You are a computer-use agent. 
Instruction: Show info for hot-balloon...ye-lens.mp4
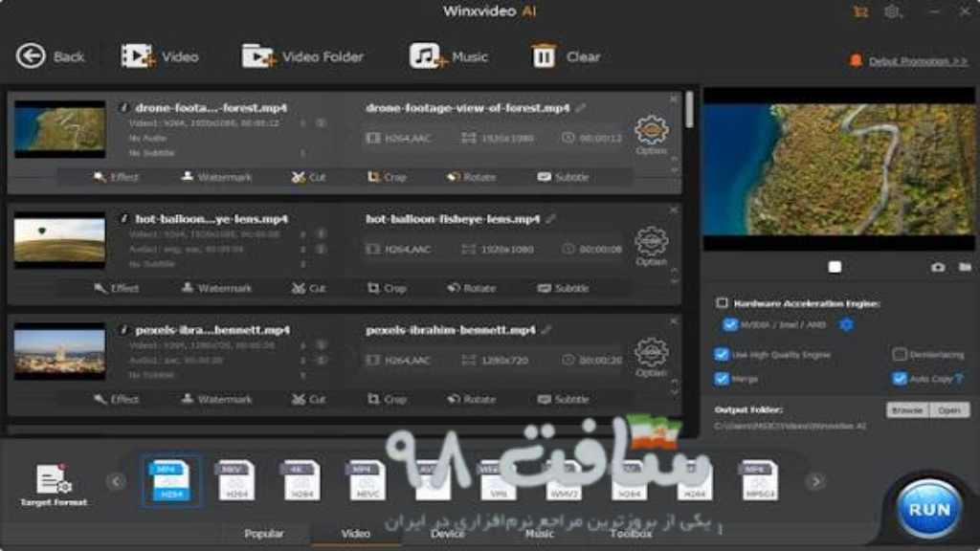(123, 219)
